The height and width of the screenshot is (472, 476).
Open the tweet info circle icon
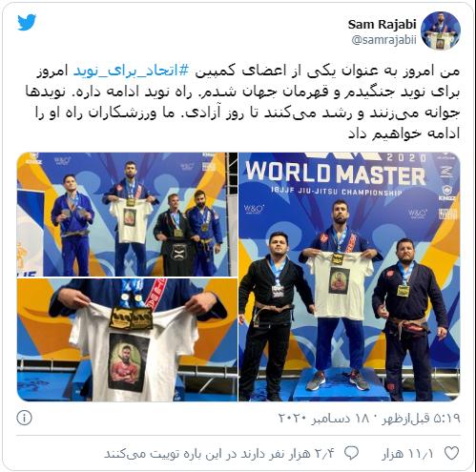24,418
